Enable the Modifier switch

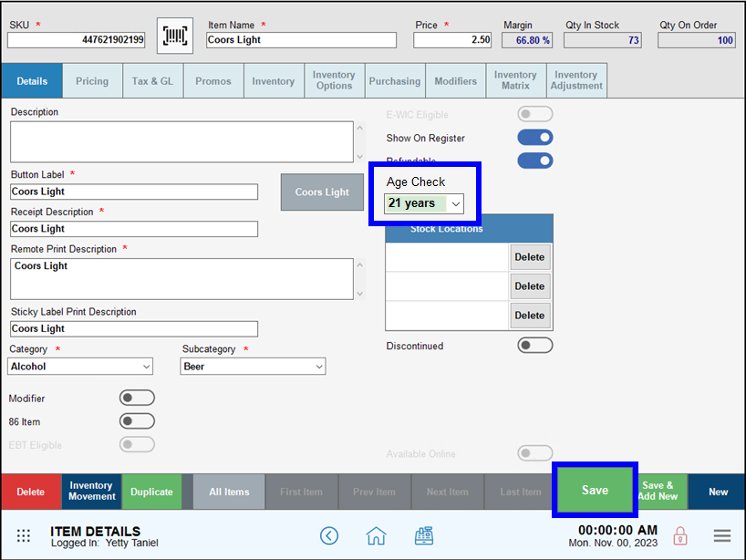click(x=137, y=398)
